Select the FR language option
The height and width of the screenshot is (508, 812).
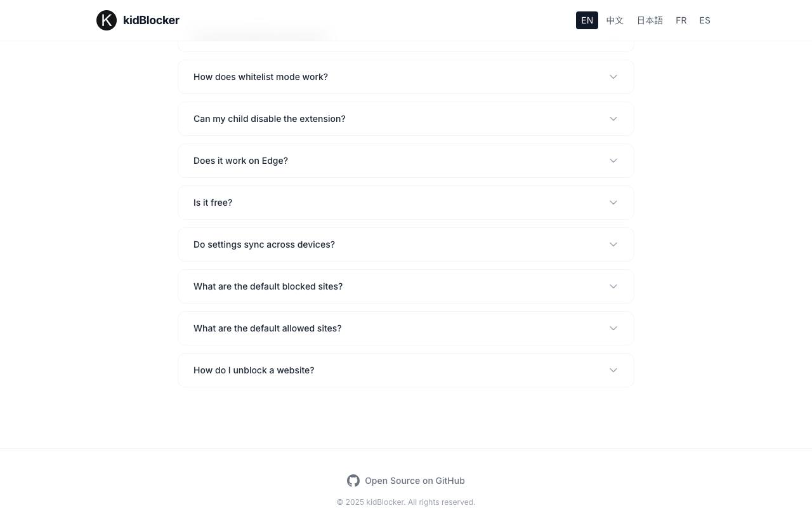pos(681,20)
